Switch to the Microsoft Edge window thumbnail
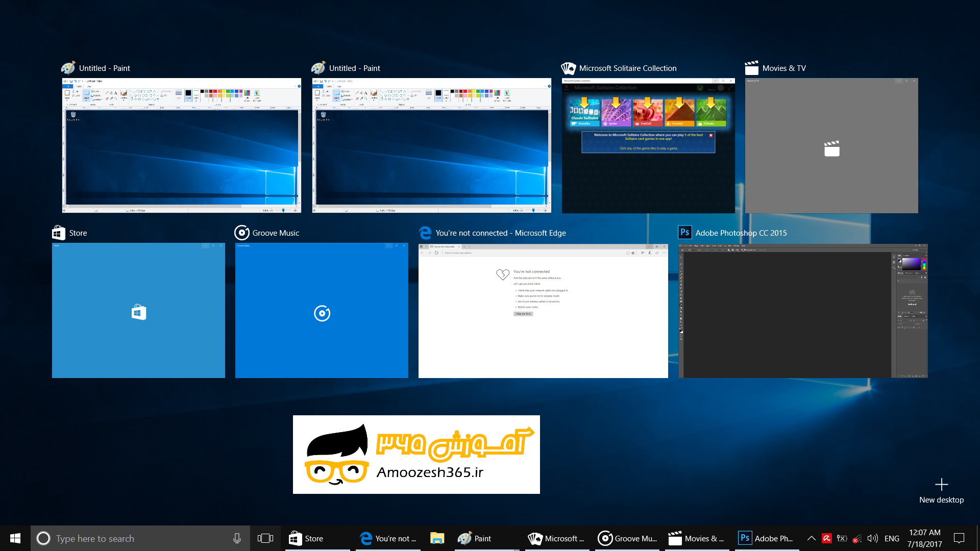The width and height of the screenshot is (980, 551). 543,310
